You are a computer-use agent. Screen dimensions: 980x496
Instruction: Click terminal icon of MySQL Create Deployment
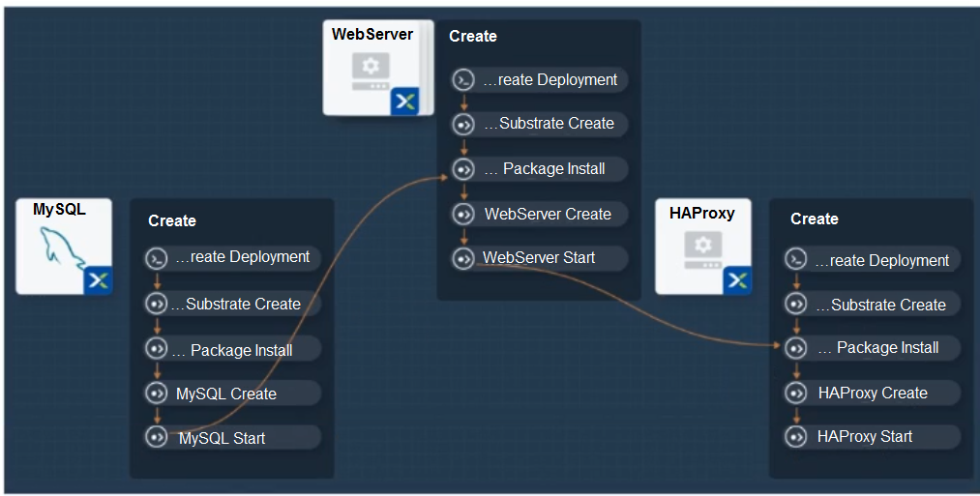point(156,257)
